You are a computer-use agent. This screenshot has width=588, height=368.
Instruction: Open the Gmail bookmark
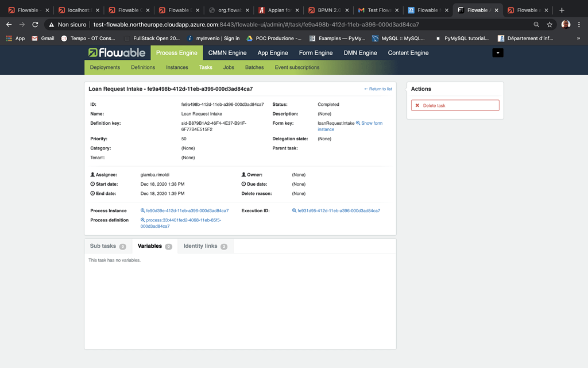point(43,39)
